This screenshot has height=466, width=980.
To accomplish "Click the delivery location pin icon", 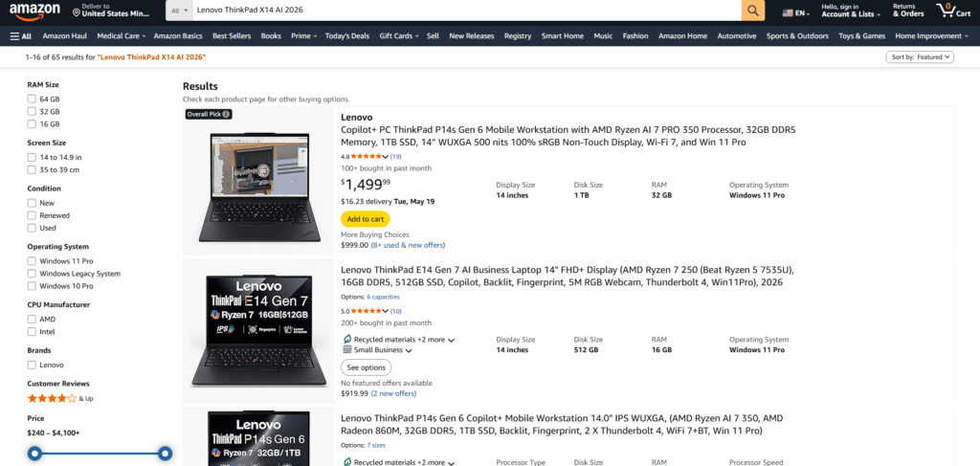I will pyautogui.click(x=77, y=13).
